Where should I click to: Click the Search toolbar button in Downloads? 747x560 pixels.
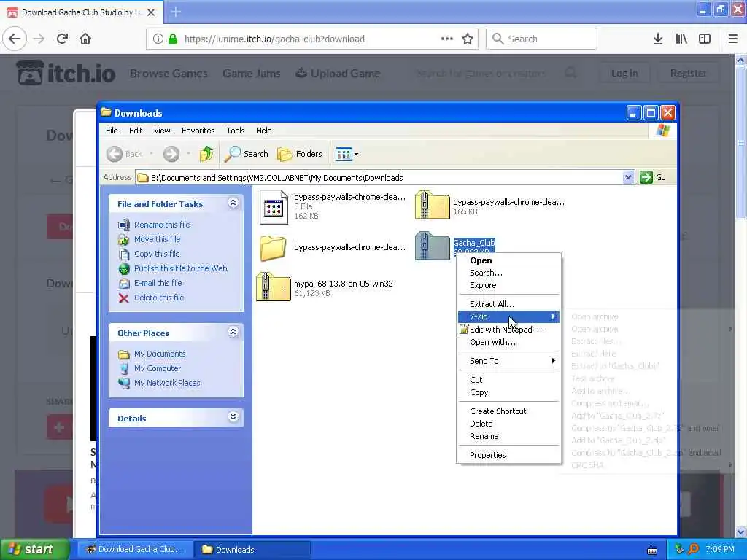click(247, 154)
